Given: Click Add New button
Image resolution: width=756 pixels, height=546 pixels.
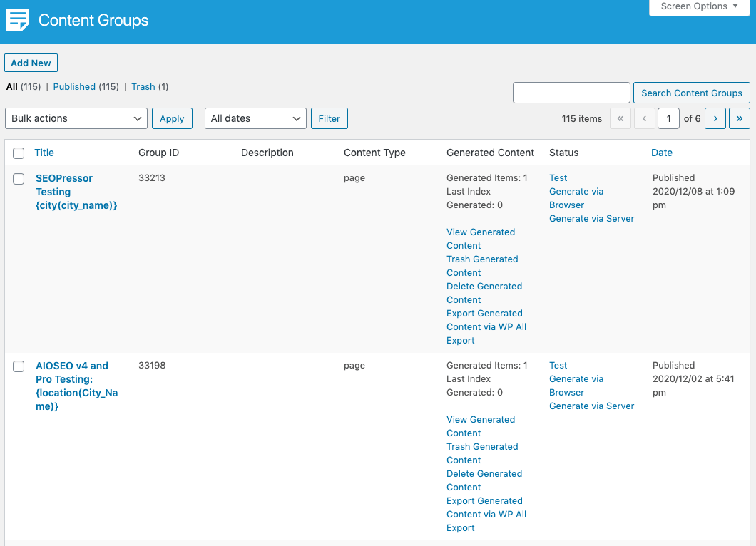Looking at the screenshot, I should point(31,63).
